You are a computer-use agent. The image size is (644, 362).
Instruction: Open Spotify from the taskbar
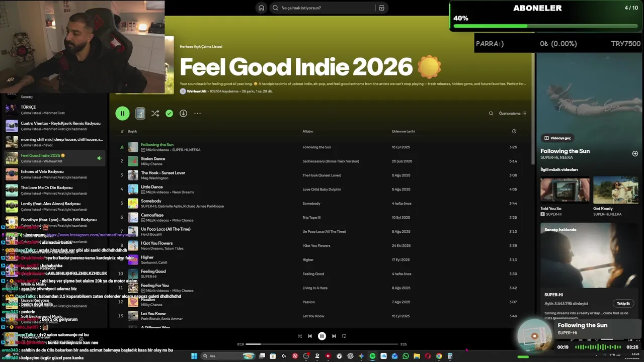point(372,356)
